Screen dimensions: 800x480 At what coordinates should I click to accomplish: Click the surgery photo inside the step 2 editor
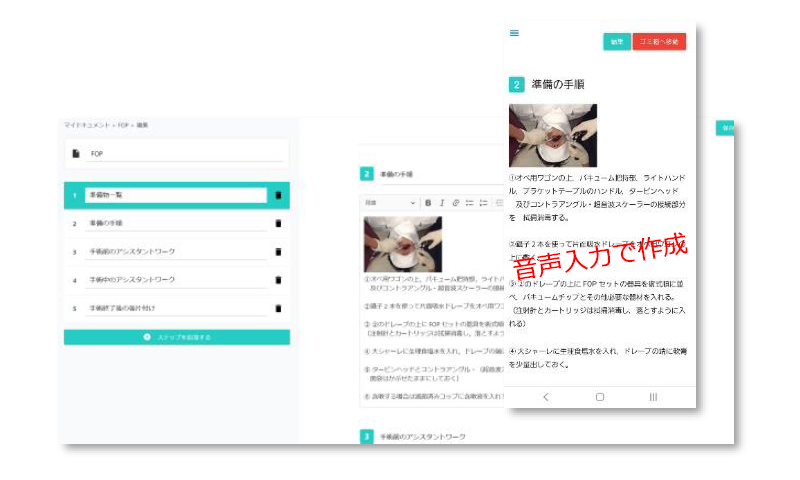403,244
